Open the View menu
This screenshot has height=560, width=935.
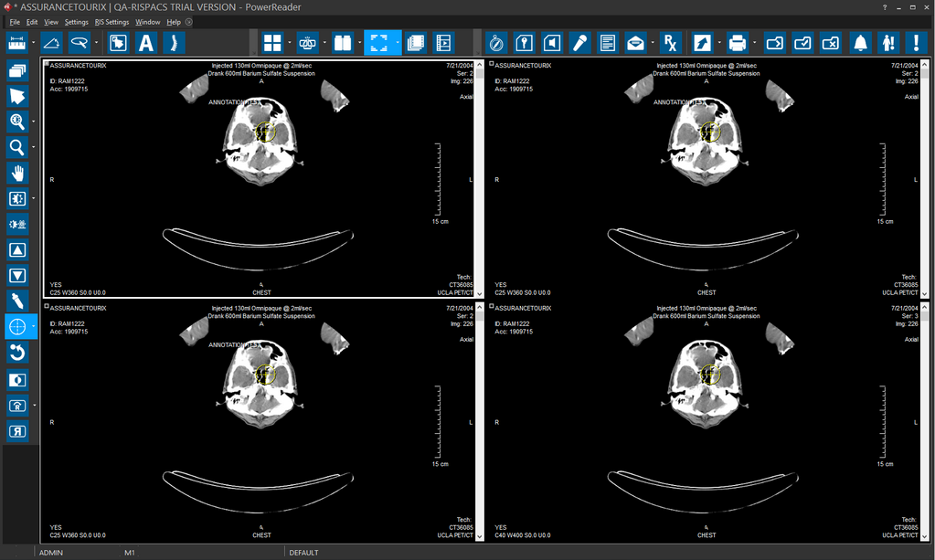pos(51,22)
